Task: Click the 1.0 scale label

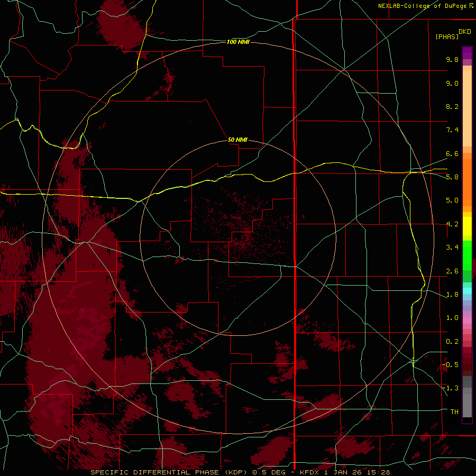Action: tap(452, 318)
